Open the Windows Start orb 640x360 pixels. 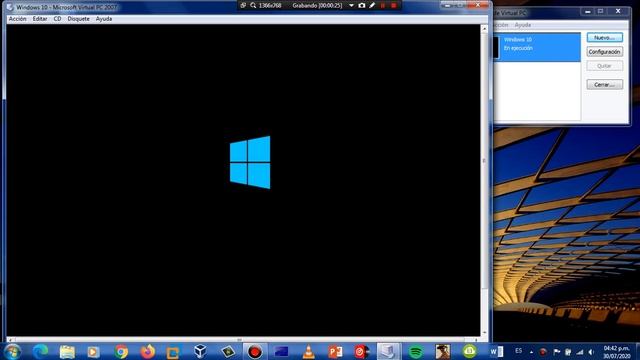[12, 351]
